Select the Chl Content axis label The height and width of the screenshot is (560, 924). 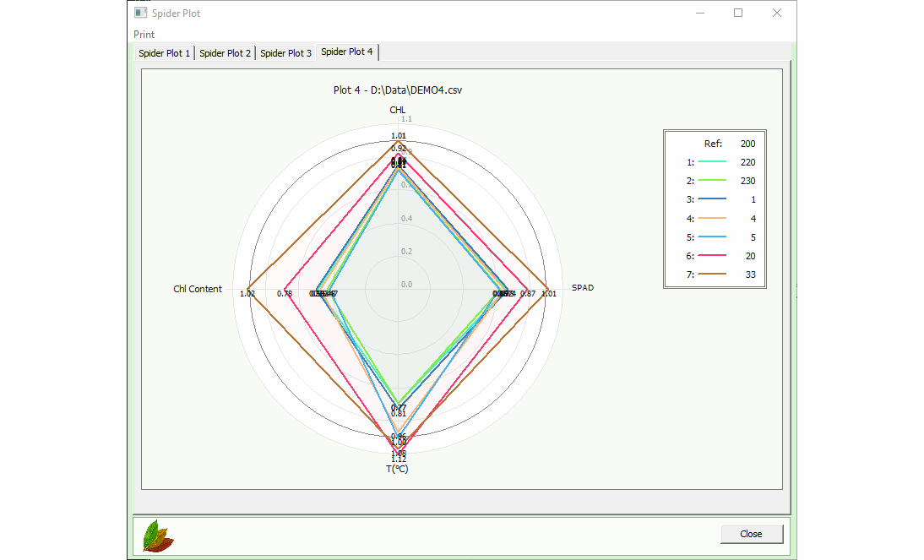coord(198,289)
